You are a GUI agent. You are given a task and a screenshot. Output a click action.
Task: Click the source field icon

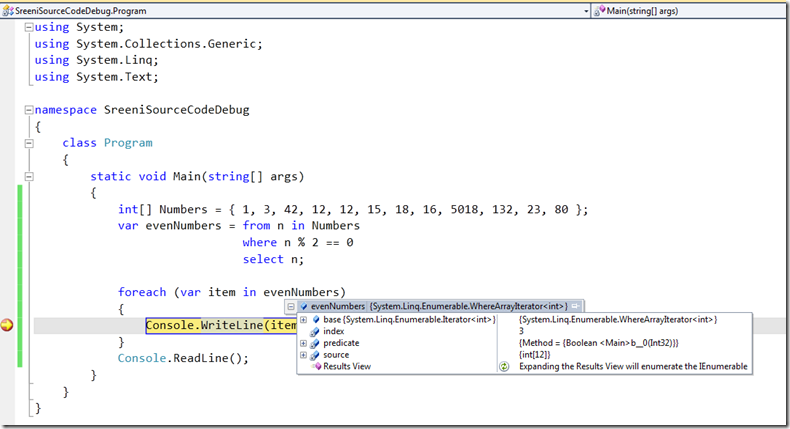tap(316, 355)
